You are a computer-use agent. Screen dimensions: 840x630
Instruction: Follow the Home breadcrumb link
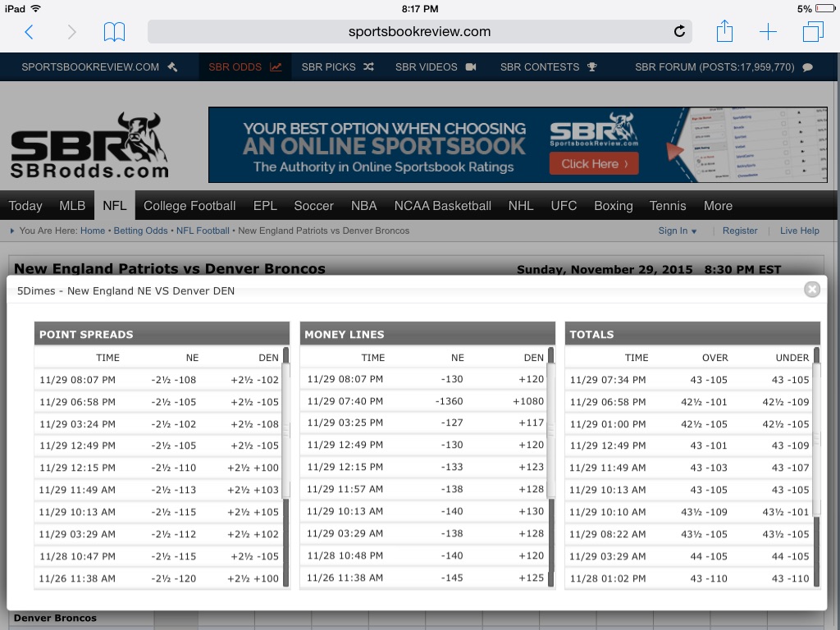93,231
